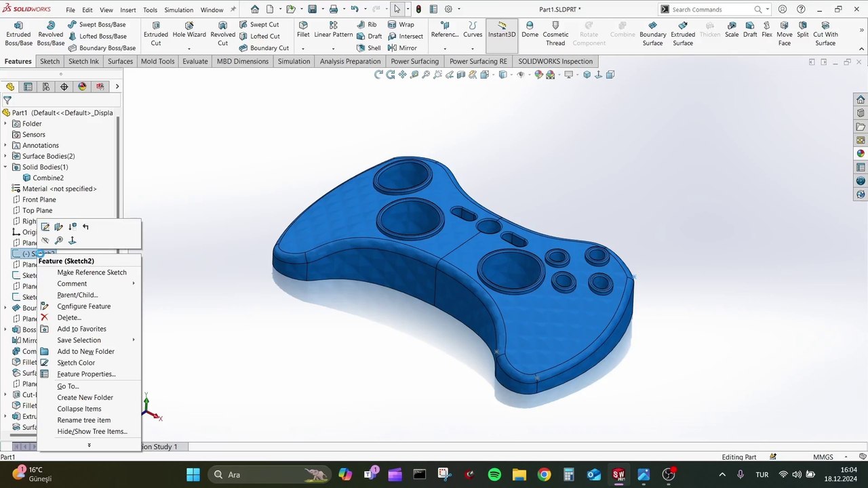Click the Extruded Surface tool
The height and width of the screenshot is (488, 868).
coord(683,33)
